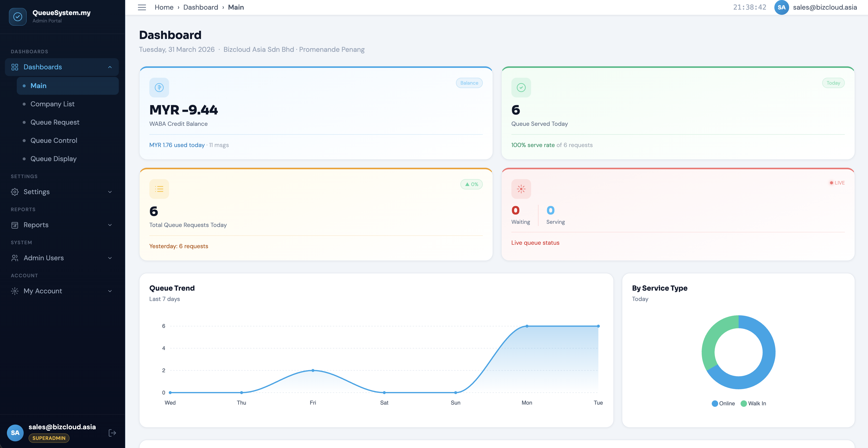Collapse the Dashboards menu chevron
868x448 pixels.
pos(110,67)
